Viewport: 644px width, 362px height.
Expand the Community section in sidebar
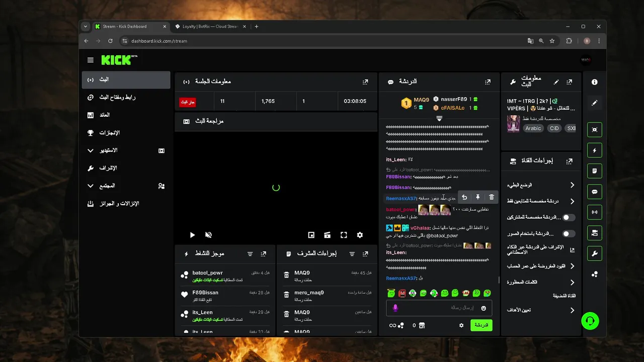click(x=91, y=186)
